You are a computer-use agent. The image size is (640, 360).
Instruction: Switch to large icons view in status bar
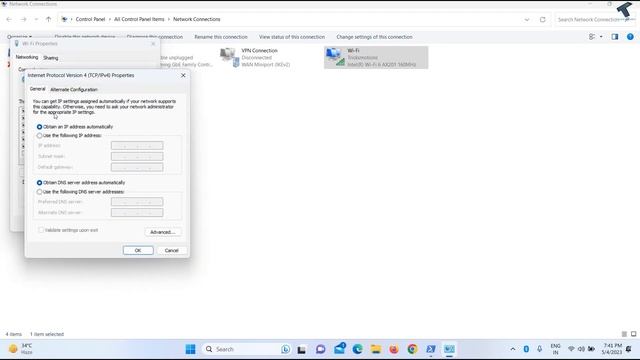[633, 334]
